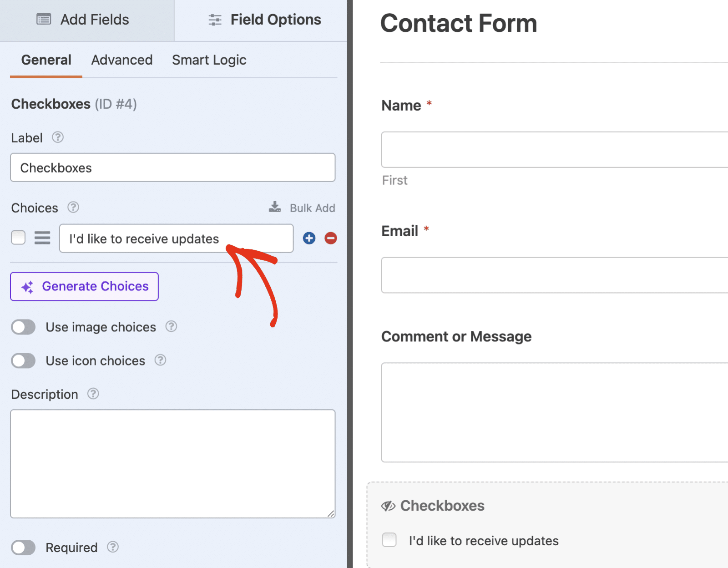Click the Bulk Add link
The height and width of the screenshot is (568, 728).
[302, 208]
